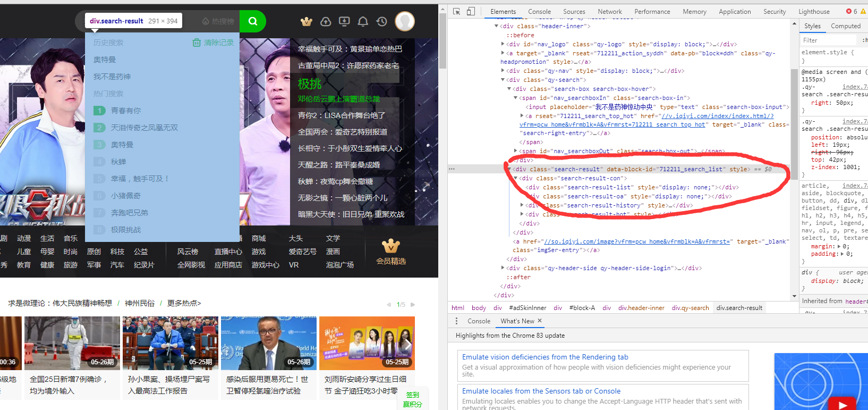Open the Memory tab
This screenshot has height=410, width=868.
[x=694, y=11]
